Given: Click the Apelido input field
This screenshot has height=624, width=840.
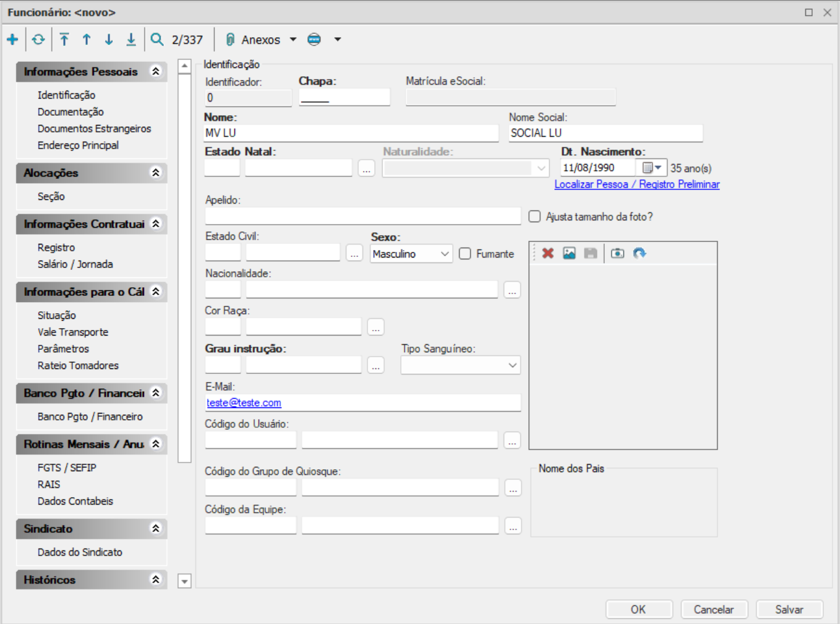Looking at the screenshot, I should [363, 215].
